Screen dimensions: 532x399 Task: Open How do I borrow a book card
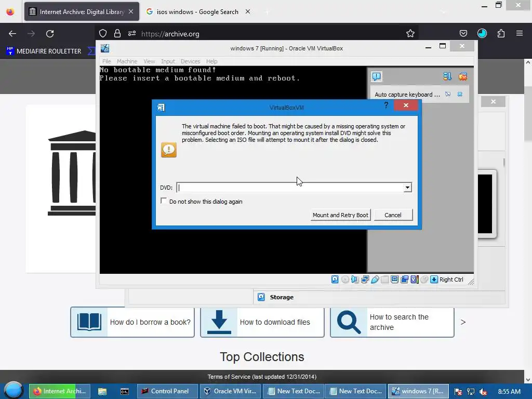coord(132,322)
